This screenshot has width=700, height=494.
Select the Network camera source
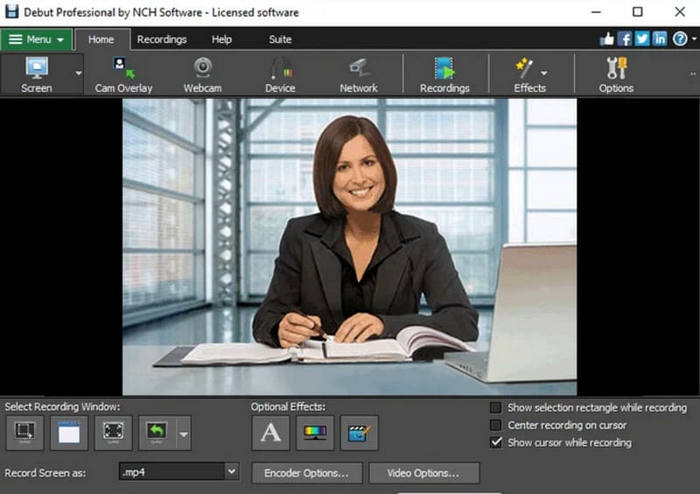358,74
